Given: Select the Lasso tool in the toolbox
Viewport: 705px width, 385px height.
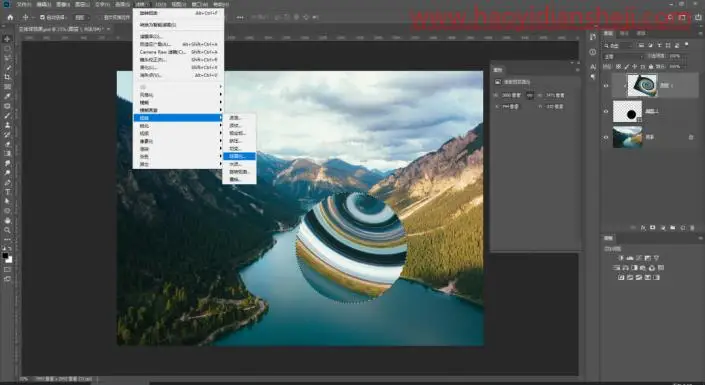Looking at the screenshot, I should (7, 58).
